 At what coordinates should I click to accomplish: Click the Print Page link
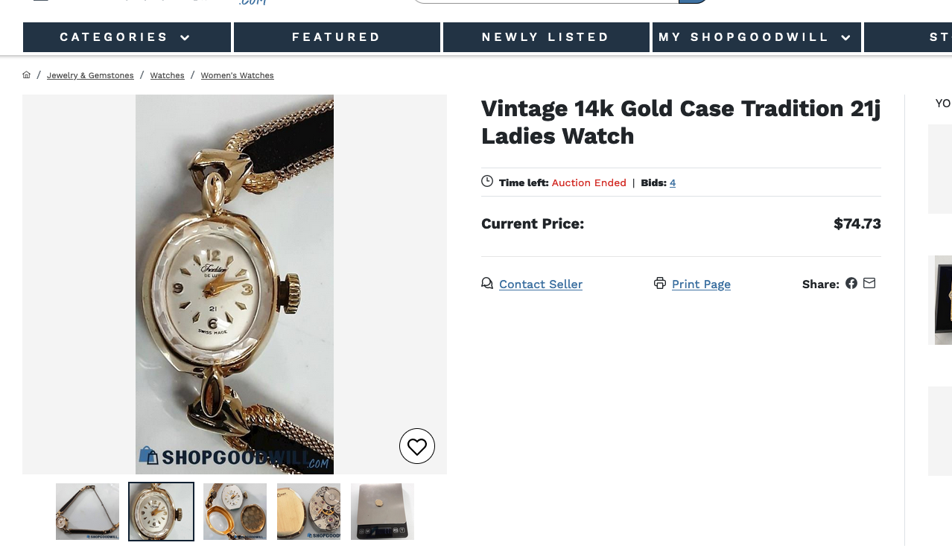pyautogui.click(x=701, y=284)
